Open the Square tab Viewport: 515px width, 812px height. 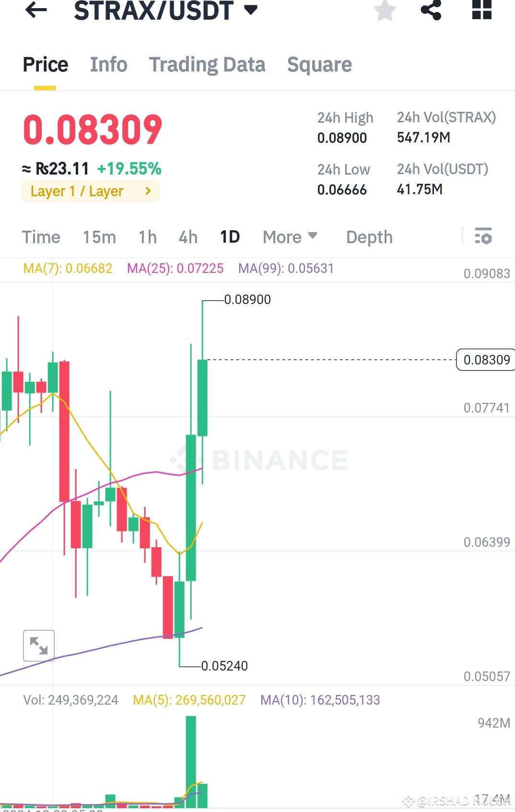(319, 64)
